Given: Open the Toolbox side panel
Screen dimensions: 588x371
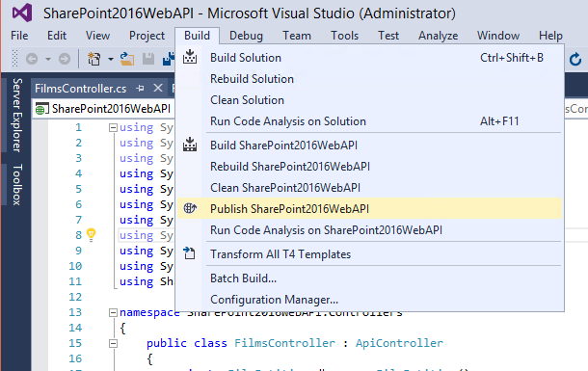Looking at the screenshot, I should tap(17, 184).
